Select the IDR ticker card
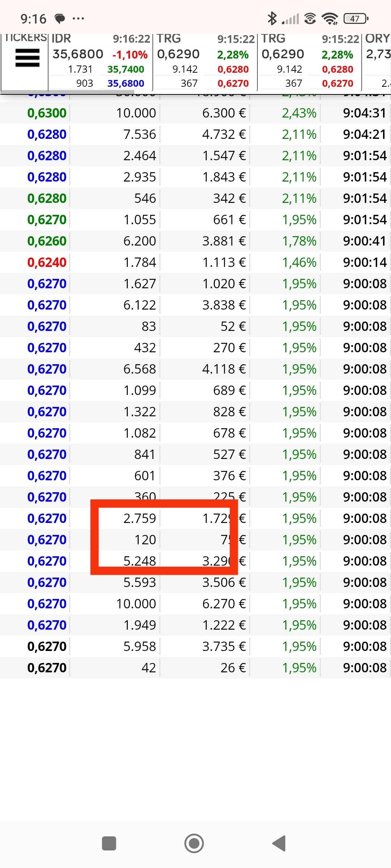391x868 pixels. click(x=100, y=61)
